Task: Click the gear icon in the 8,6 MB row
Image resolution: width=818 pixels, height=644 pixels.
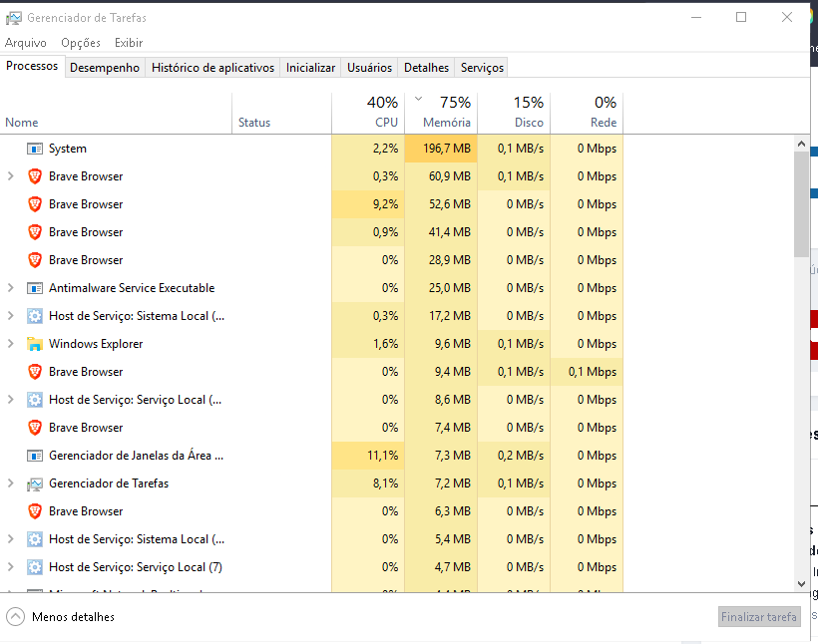Action: pos(35,400)
